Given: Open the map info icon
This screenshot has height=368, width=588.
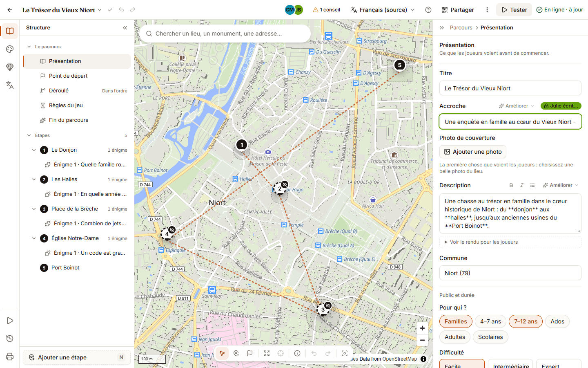Looking at the screenshot, I should [297, 353].
